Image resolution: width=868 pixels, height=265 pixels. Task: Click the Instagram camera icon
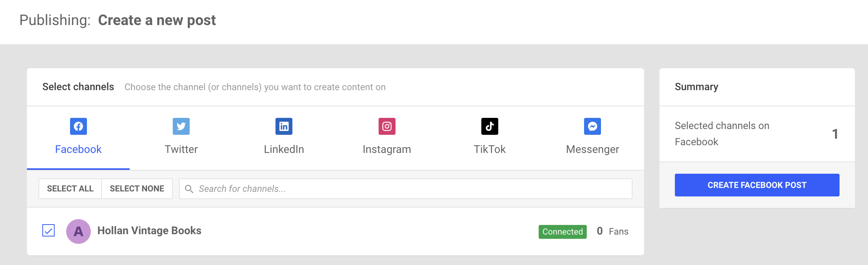(387, 126)
